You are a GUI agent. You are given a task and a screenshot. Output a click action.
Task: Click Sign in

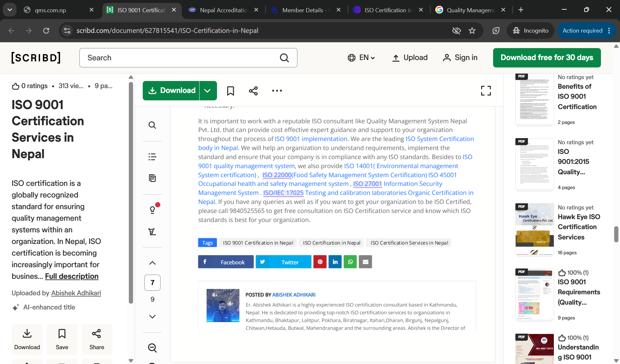coord(460,58)
